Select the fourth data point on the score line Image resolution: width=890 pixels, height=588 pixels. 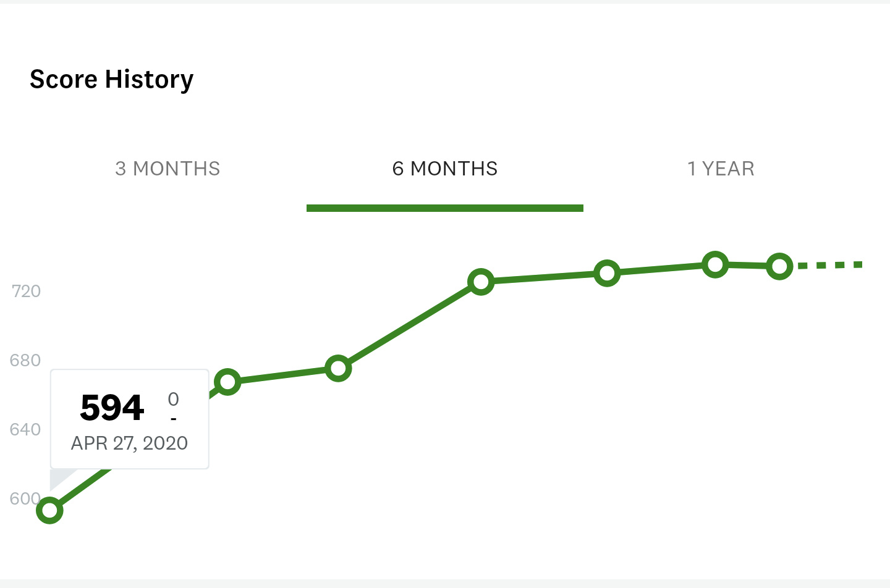(x=481, y=282)
